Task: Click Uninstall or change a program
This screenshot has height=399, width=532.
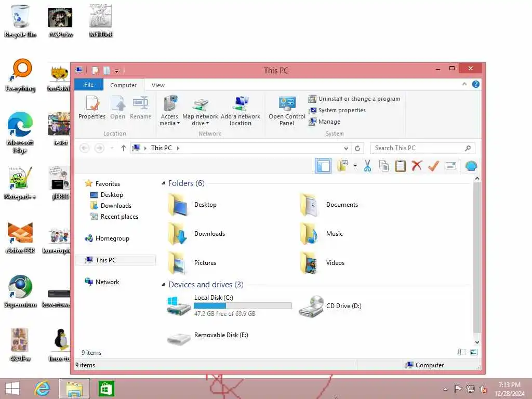Action: [x=354, y=99]
